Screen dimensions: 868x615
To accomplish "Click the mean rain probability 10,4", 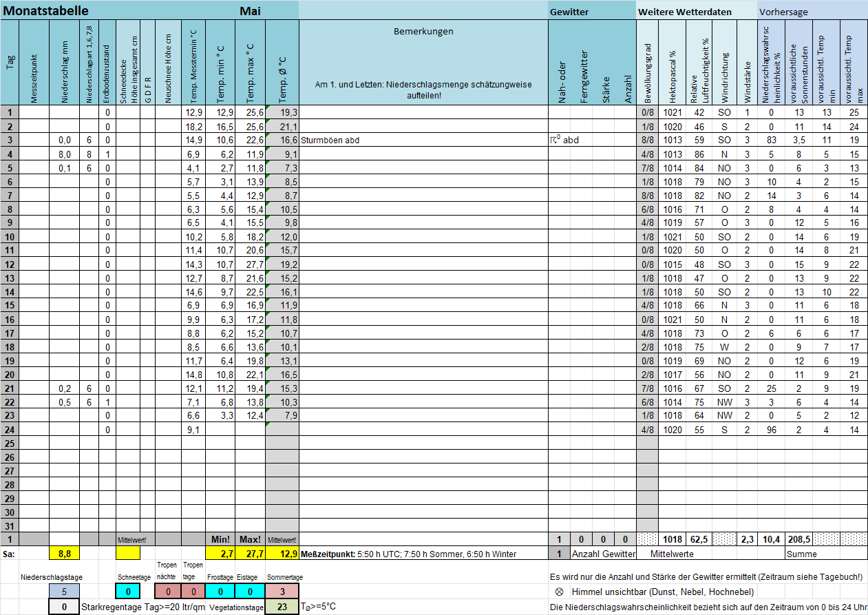I will tap(772, 539).
